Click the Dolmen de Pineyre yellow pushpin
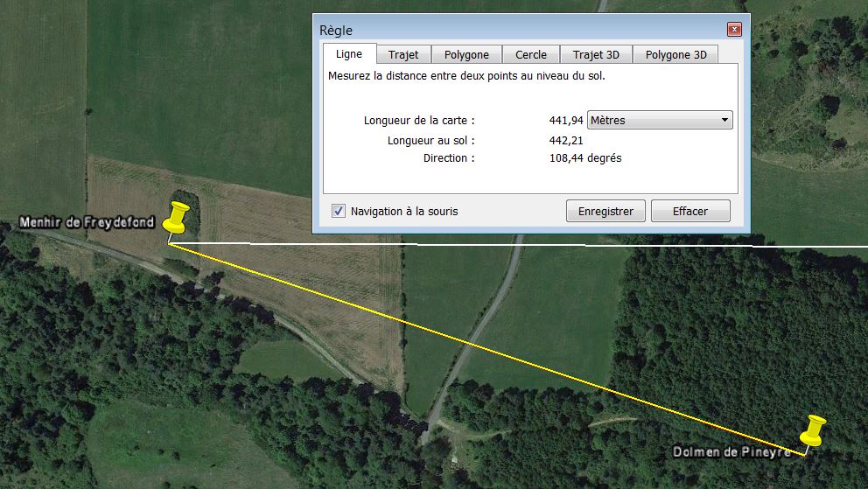The image size is (868, 489). [813, 431]
